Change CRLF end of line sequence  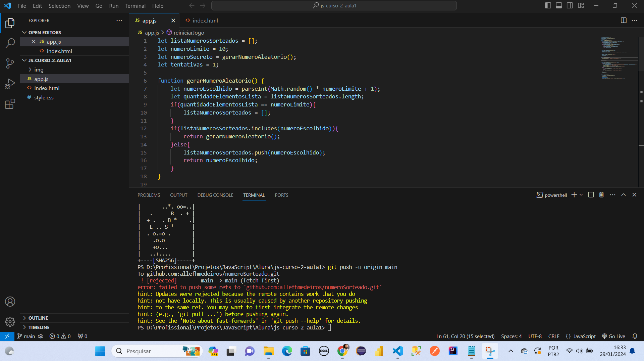[x=554, y=336]
